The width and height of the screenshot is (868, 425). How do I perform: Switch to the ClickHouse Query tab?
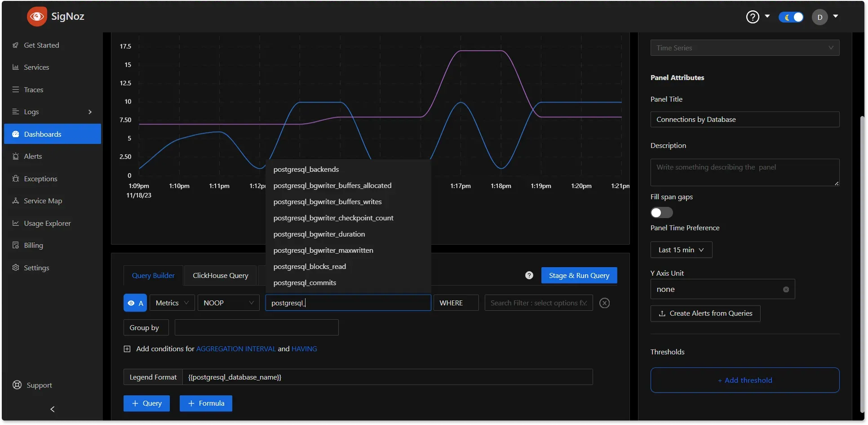pos(220,275)
